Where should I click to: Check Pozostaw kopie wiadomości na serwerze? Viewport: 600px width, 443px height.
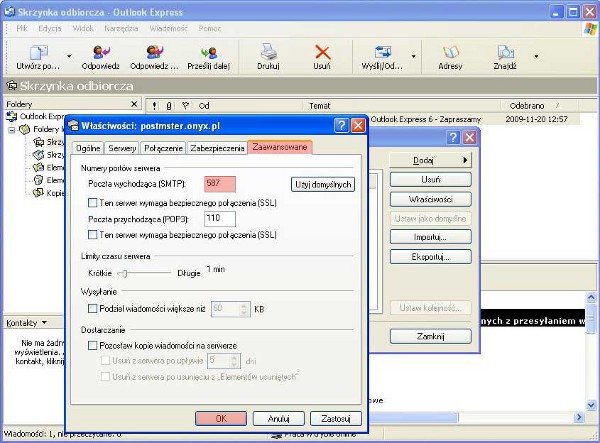coord(93,345)
